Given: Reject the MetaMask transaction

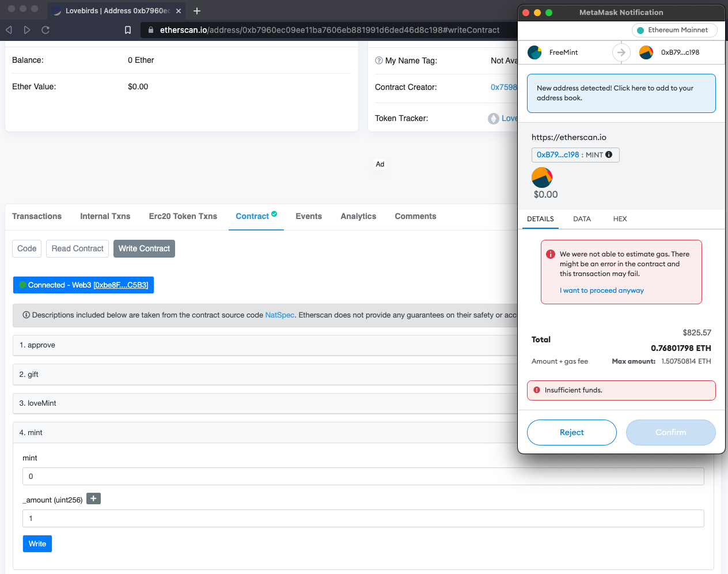Looking at the screenshot, I should [572, 432].
